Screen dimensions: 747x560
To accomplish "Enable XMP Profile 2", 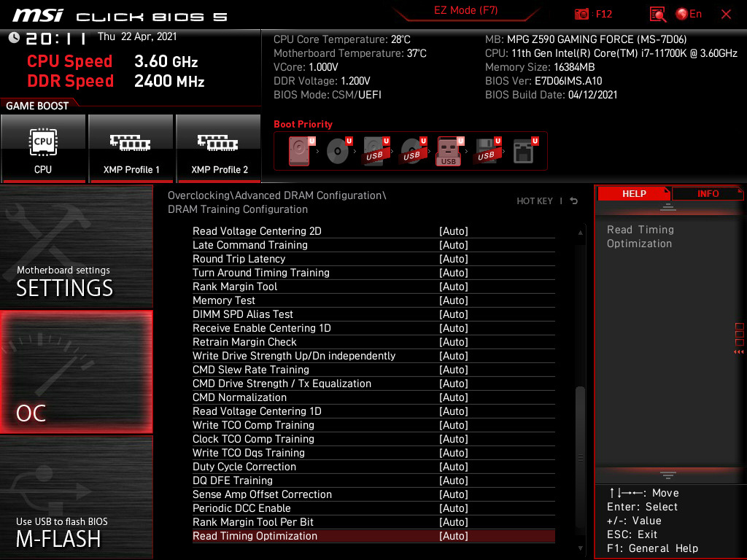I will (x=219, y=148).
